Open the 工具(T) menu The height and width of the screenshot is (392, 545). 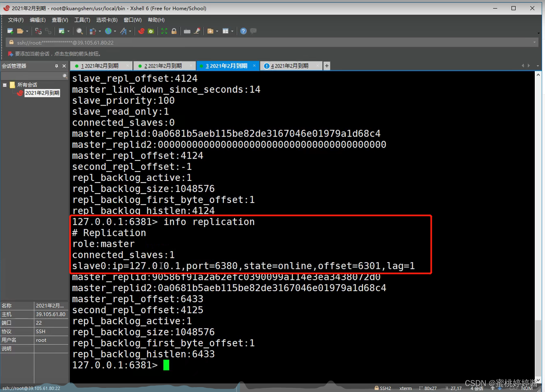(82, 20)
